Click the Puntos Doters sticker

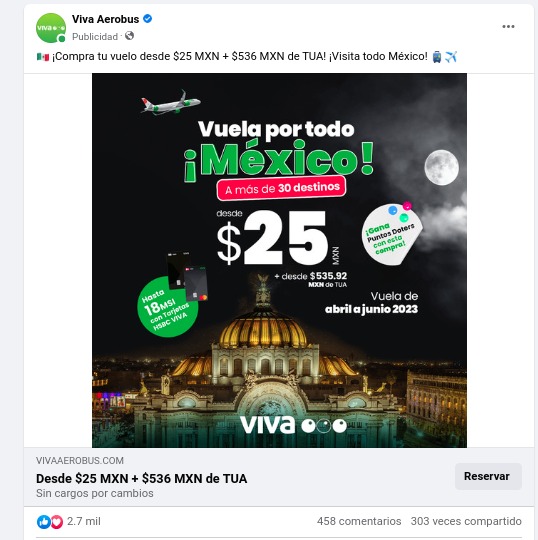coord(392,233)
